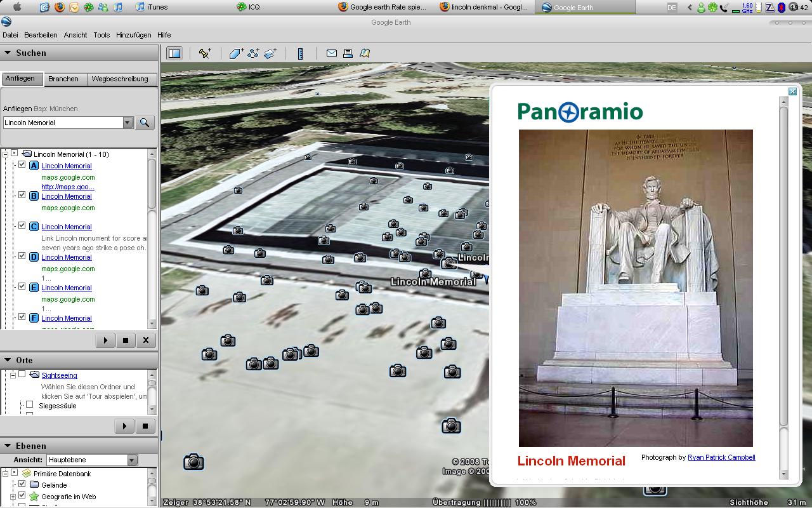
Task: Show the view in Google Maps icon
Action: (365, 53)
